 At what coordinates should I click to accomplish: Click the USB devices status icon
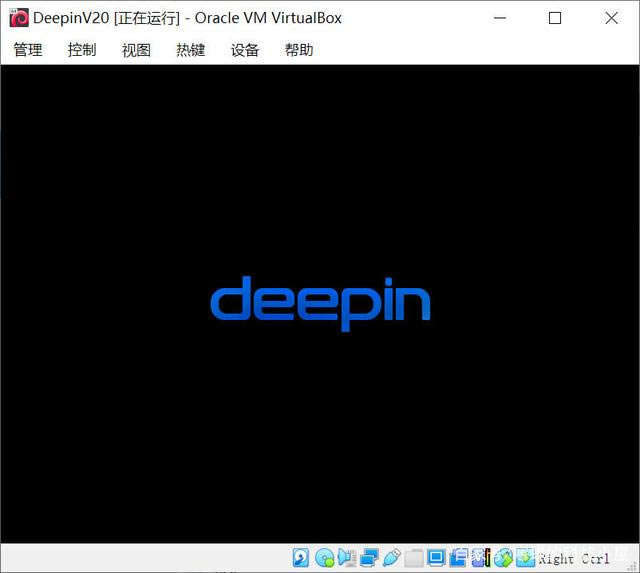[392, 558]
